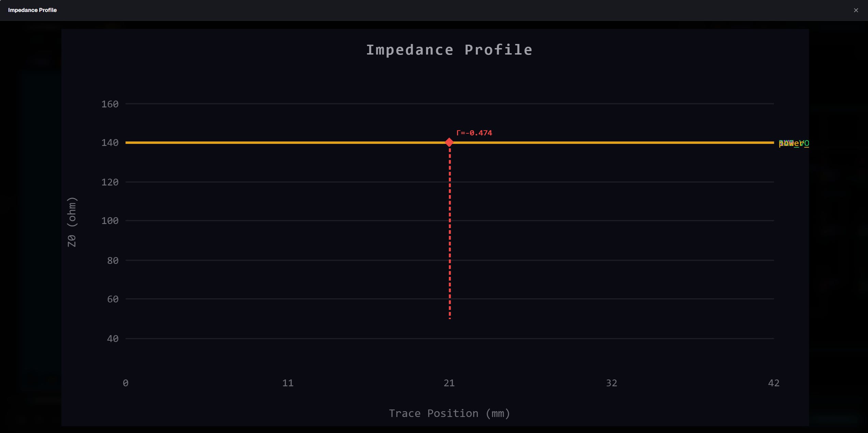
Task: Click the Z0 (ohm) axis label
Action: pyautogui.click(x=72, y=222)
